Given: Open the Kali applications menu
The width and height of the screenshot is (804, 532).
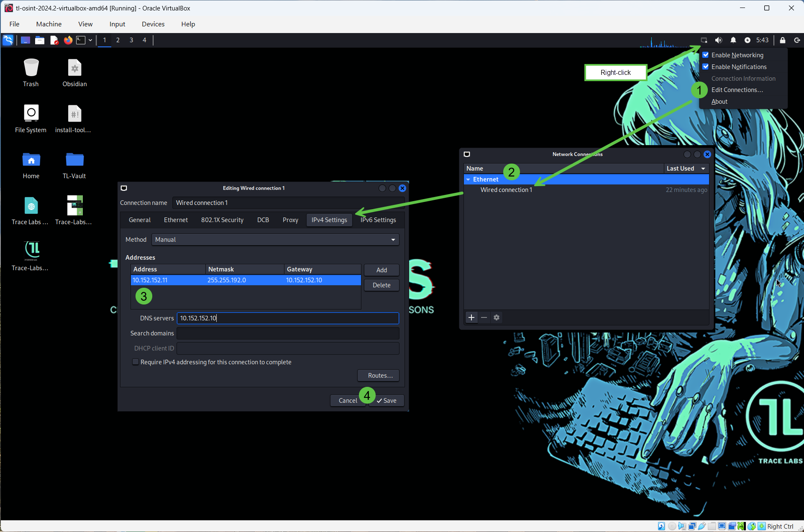Looking at the screenshot, I should (8, 40).
